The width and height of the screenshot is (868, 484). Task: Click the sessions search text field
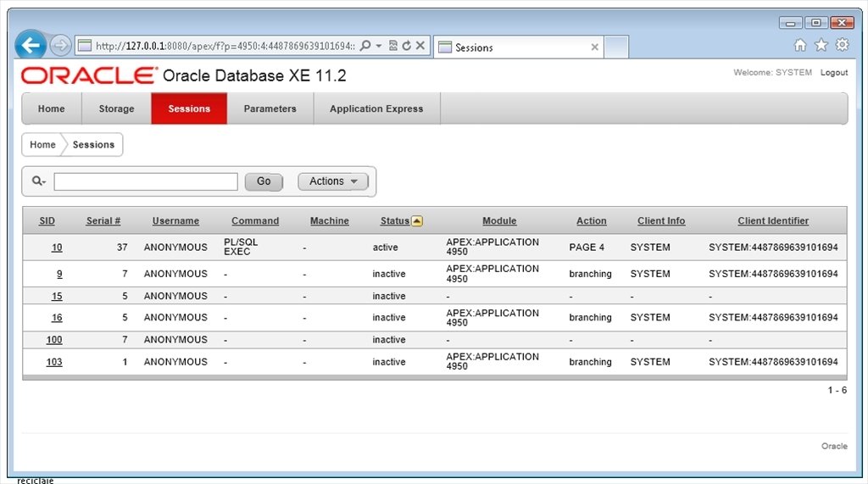click(146, 181)
